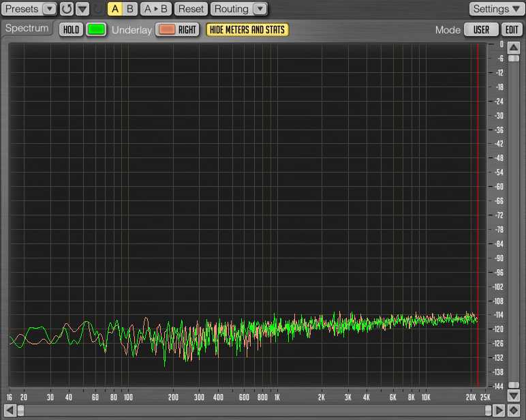Open the Presets menu
This screenshot has height=420, width=526.
click(x=22, y=9)
